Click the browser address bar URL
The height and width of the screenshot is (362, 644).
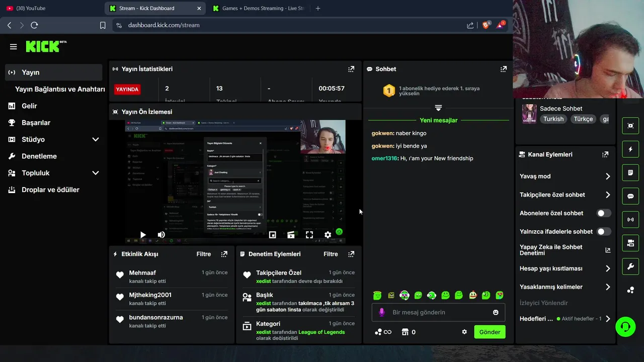click(x=164, y=25)
